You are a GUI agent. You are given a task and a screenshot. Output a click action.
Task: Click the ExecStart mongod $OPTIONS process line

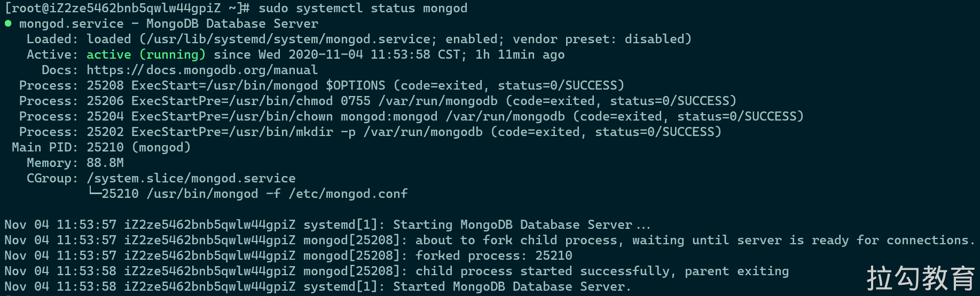click(322, 85)
